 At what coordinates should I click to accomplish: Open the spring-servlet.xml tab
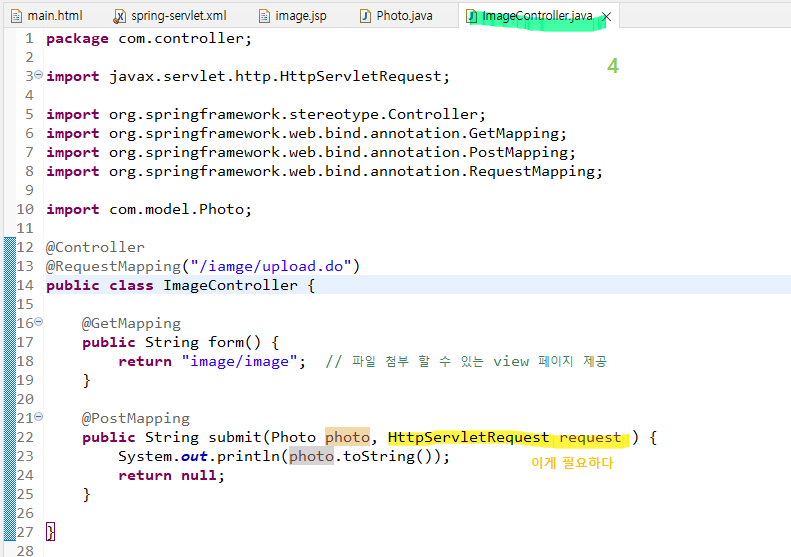point(170,16)
